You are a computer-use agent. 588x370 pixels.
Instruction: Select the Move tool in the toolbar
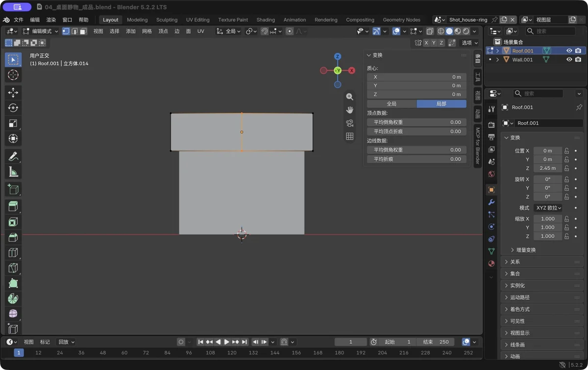13,92
